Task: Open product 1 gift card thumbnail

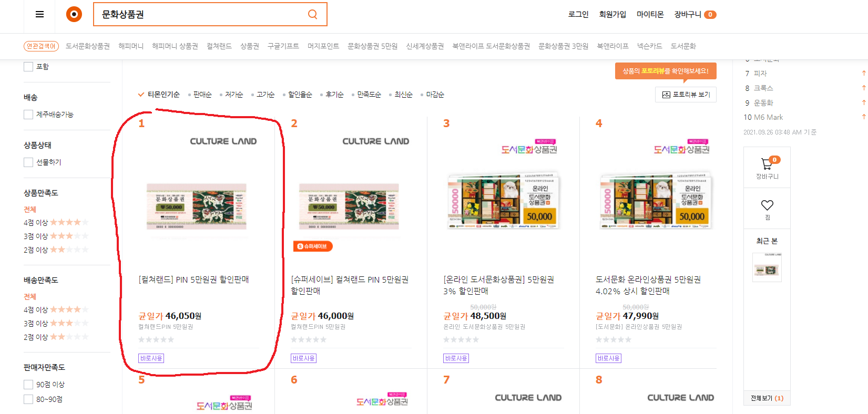Action: pos(197,206)
